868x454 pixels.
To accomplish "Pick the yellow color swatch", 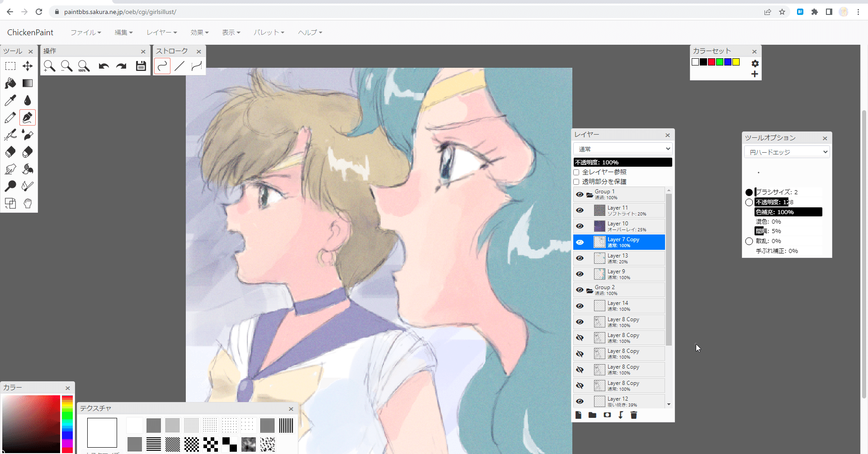I will (736, 62).
